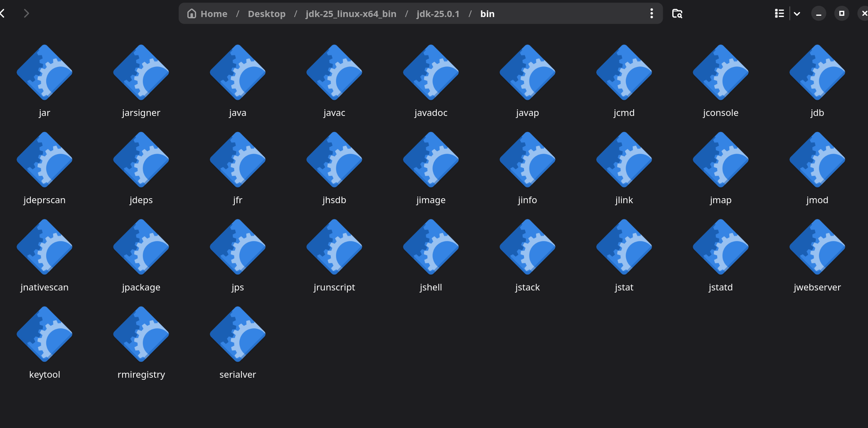Select the jdeprscan executable icon

click(44, 160)
